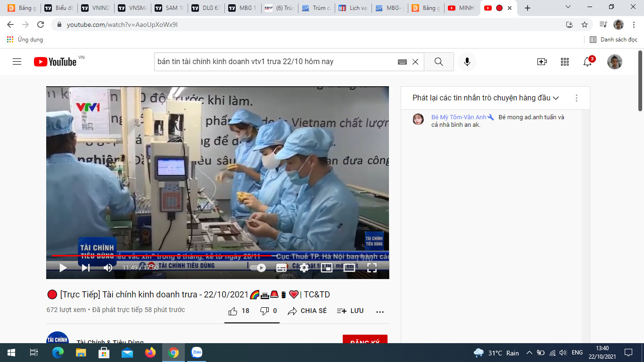This screenshot has width=644, height=362.
Task: Focus the YouTube search input field
Action: click(x=276, y=62)
